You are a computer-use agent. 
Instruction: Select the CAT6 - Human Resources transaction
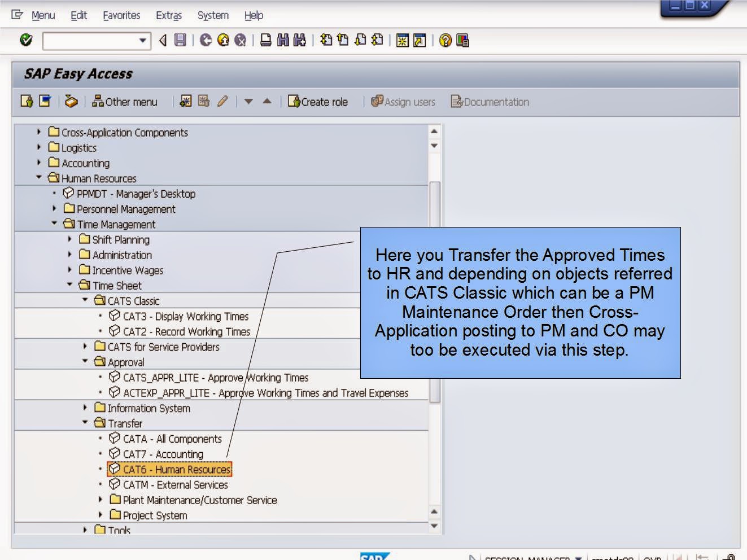pyautogui.click(x=169, y=469)
